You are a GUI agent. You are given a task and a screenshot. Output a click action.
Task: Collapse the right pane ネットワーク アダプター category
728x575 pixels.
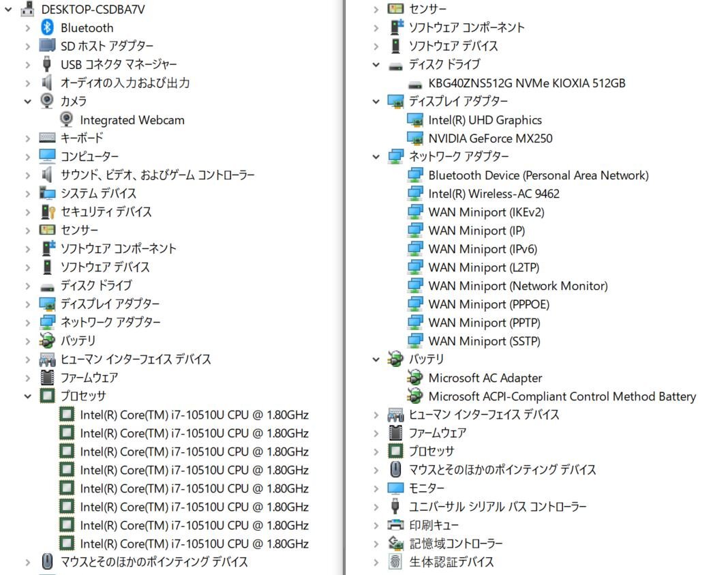pyautogui.click(x=376, y=156)
